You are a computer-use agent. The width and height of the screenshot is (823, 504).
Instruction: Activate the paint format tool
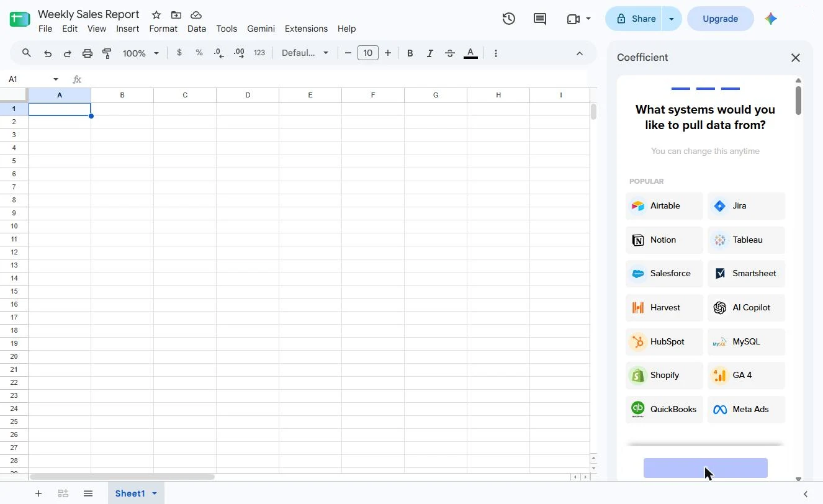coord(107,53)
